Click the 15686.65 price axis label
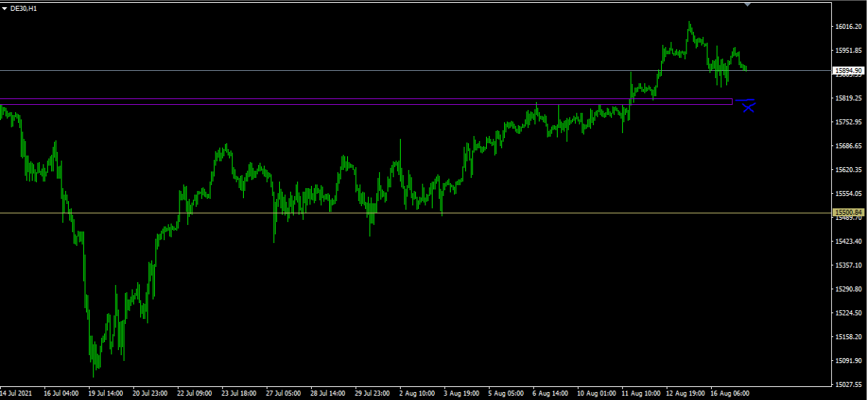868x400 pixels. (848, 146)
